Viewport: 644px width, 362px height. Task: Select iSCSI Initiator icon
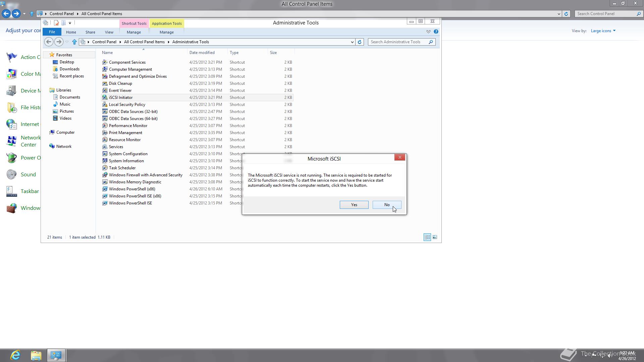point(105,98)
